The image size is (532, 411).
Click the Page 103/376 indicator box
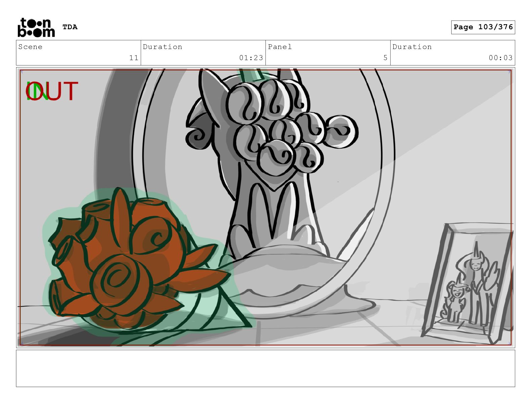(x=483, y=27)
